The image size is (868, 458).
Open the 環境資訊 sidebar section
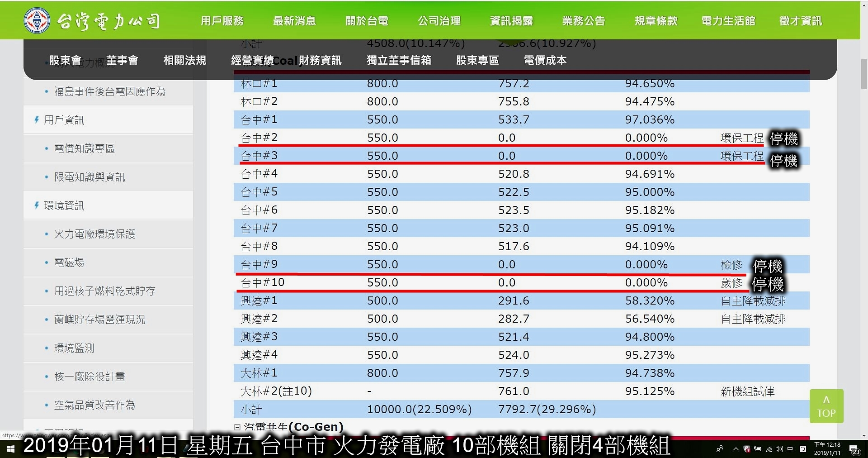point(64,205)
